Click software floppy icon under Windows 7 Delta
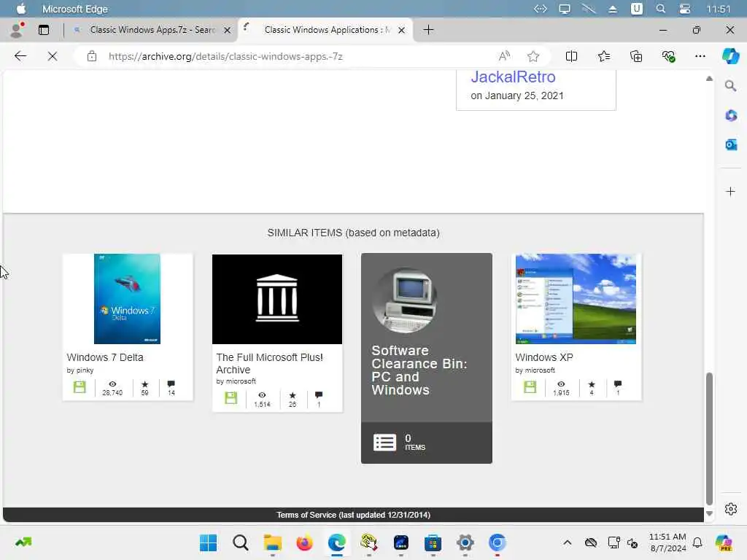Image resolution: width=747 pixels, height=560 pixels. click(x=80, y=386)
